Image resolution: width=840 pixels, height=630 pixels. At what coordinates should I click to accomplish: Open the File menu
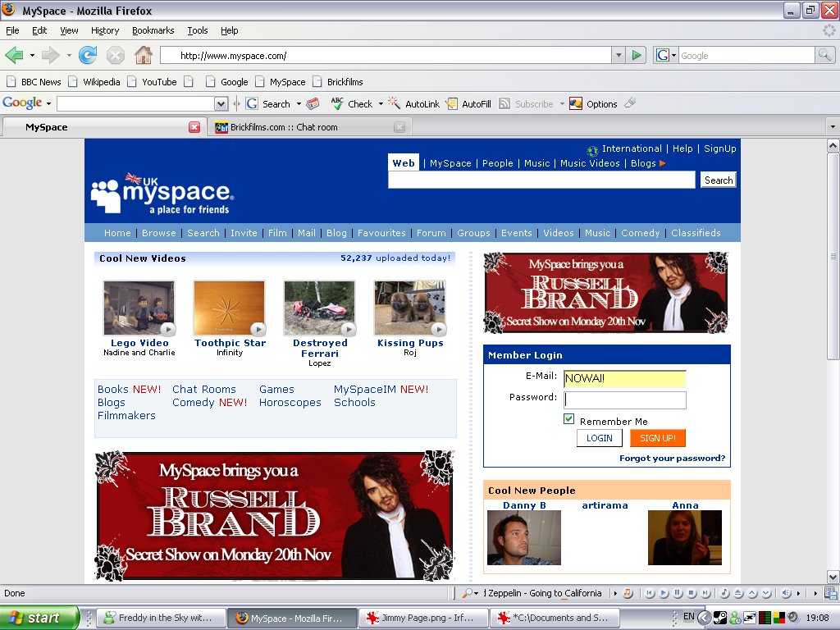12,30
